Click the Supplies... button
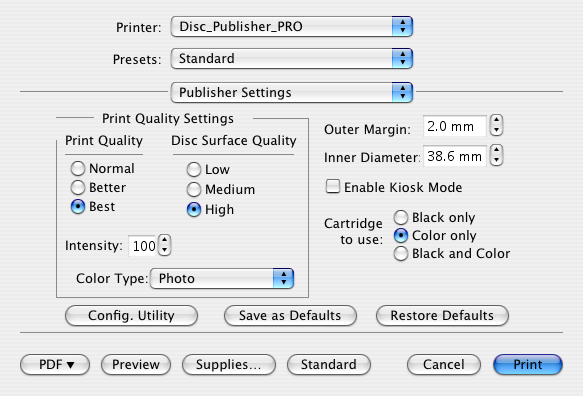Screen dimensions: 583x396 [x=229, y=364]
